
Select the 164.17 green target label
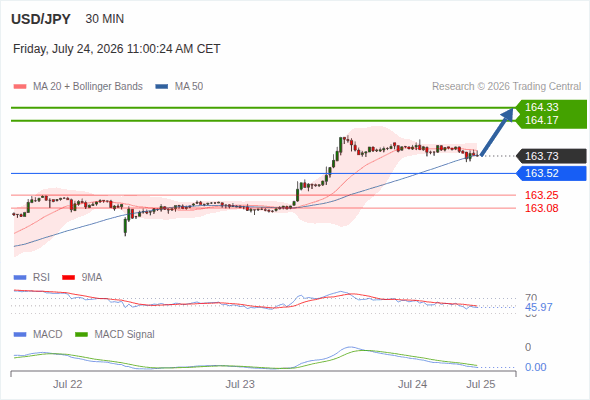tap(541, 120)
